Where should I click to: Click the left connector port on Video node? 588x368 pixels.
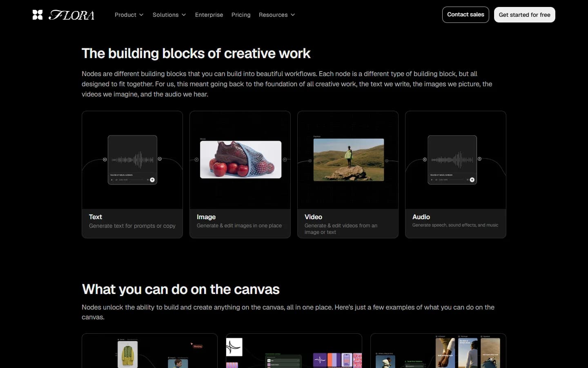[310, 161]
